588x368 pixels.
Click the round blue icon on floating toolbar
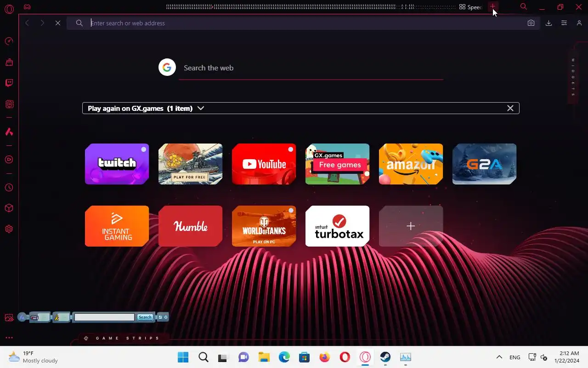pos(22,317)
